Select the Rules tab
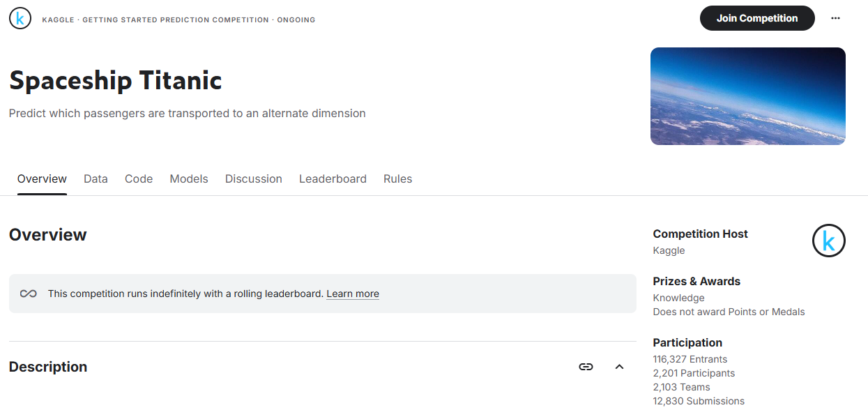Screen dimensions: 868x410 click(x=397, y=179)
